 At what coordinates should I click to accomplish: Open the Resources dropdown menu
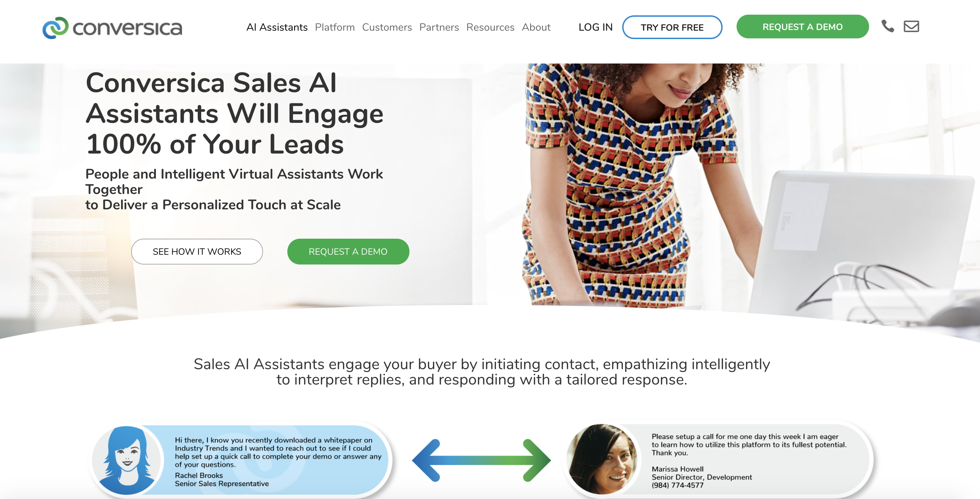tap(490, 27)
